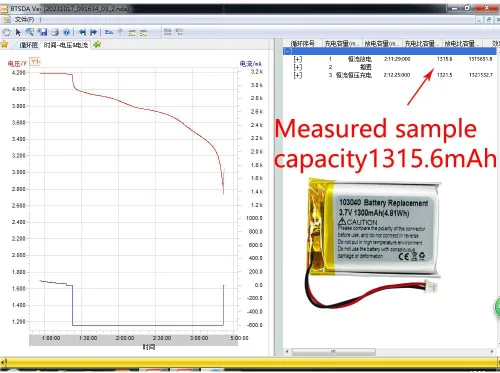Click the 电流/mA axis label
The height and width of the screenshot is (373, 500).
coord(250,63)
